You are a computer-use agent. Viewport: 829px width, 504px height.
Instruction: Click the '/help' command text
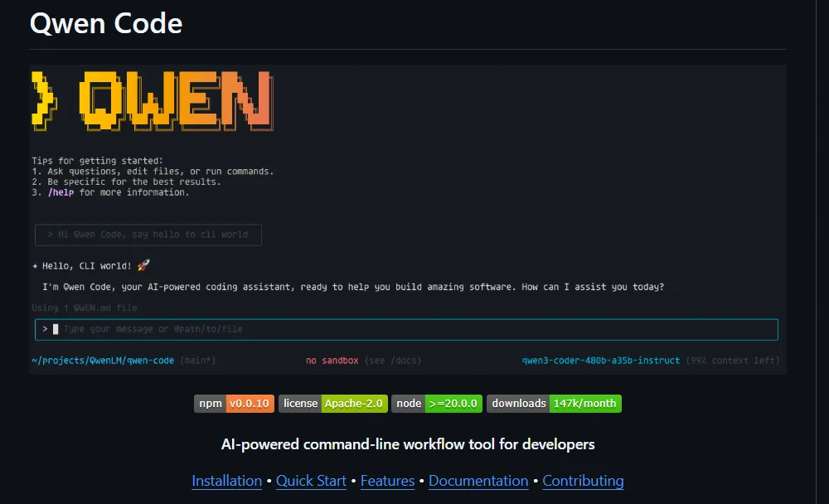(x=61, y=192)
